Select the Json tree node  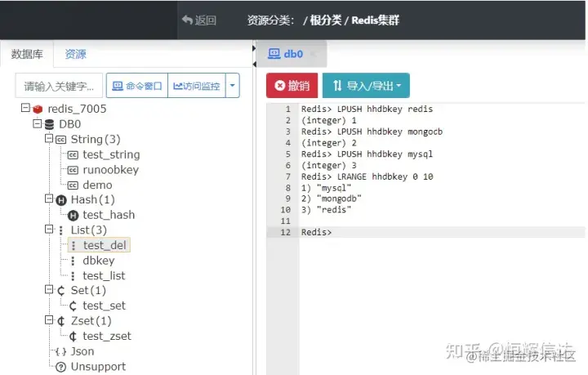click(x=82, y=351)
